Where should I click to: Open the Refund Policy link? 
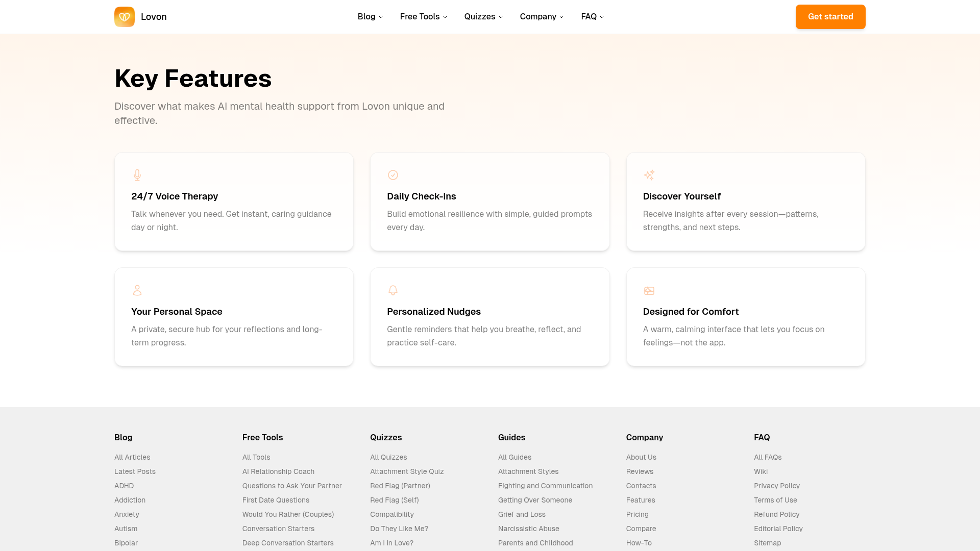click(x=777, y=514)
